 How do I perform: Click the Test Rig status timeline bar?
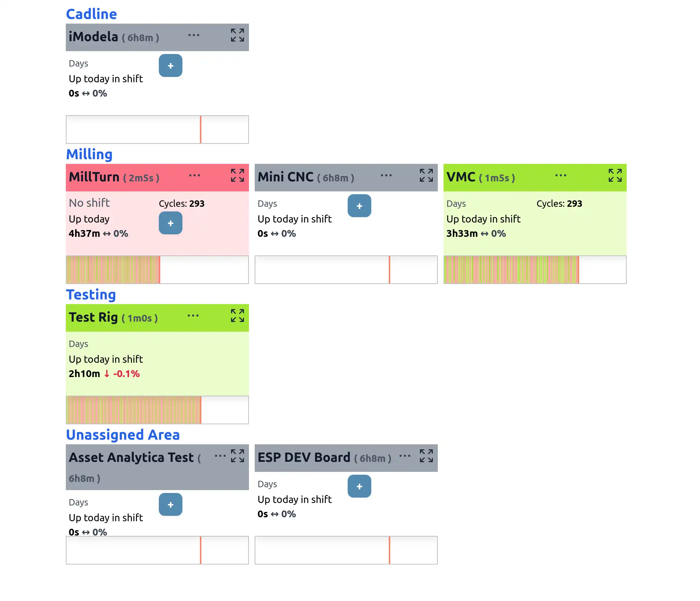tap(157, 410)
